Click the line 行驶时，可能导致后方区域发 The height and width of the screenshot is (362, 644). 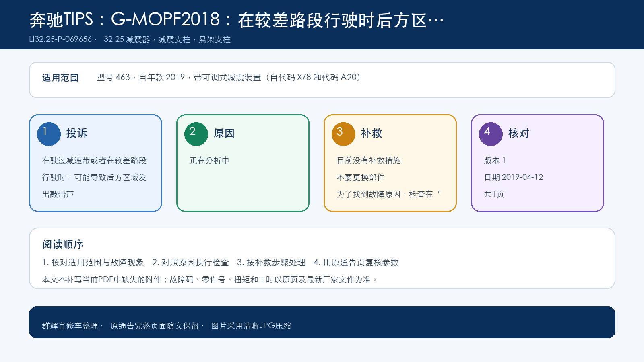[x=94, y=177]
